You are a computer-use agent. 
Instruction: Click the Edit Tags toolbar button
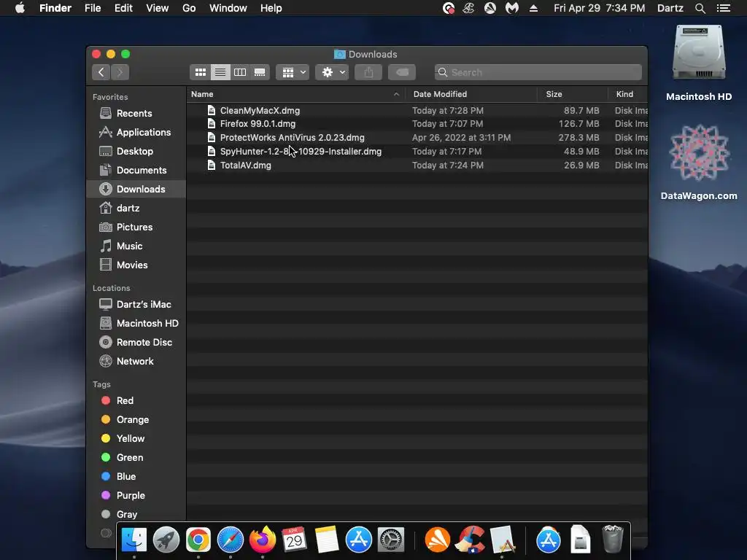(x=402, y=72)
